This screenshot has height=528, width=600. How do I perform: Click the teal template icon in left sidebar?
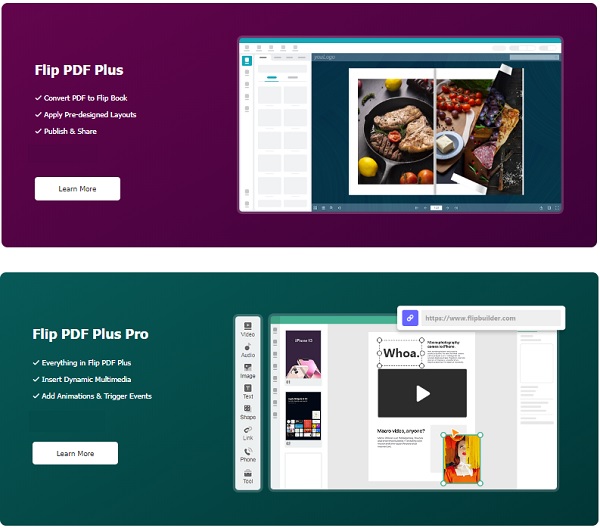click(247, 60)
